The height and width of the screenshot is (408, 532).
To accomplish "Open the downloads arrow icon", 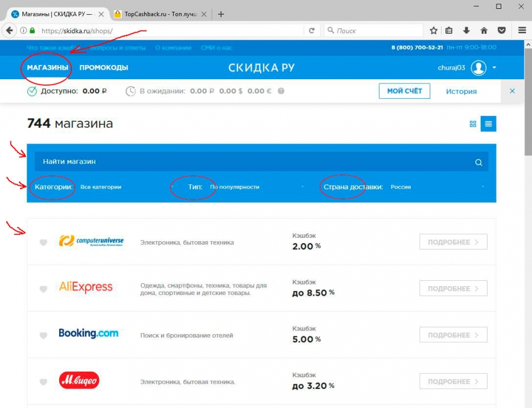I will (466, 31).
